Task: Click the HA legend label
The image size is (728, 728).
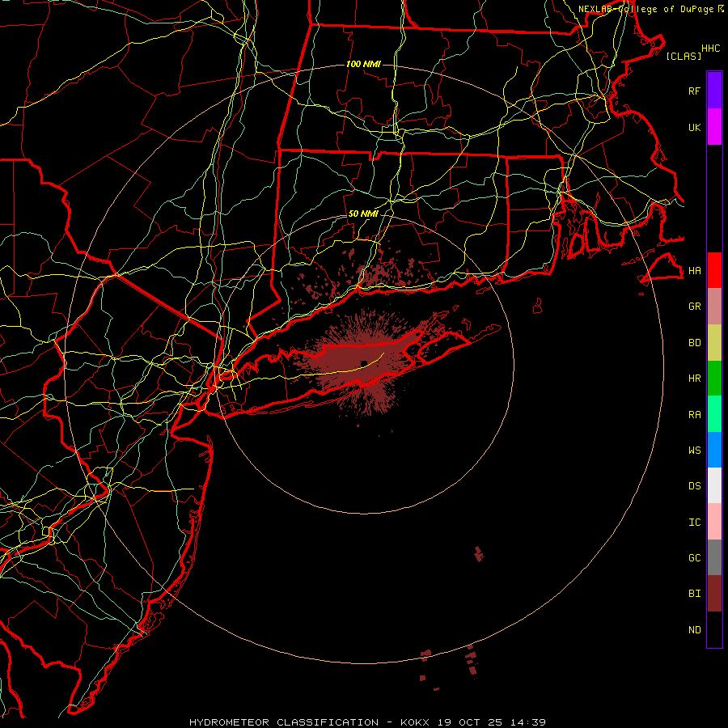Action: [x=694, y=271]
